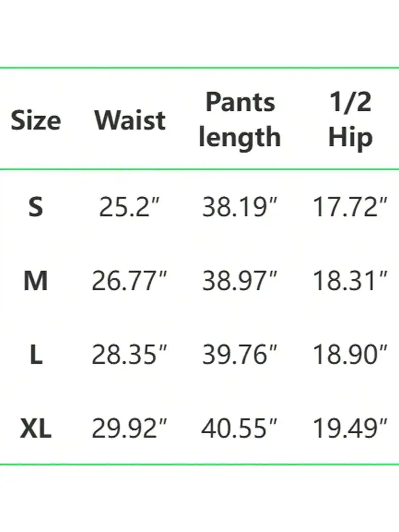This screenshot has height=532, width=399.
Task: Click the S size row label
Action: [x=36, y=207]
